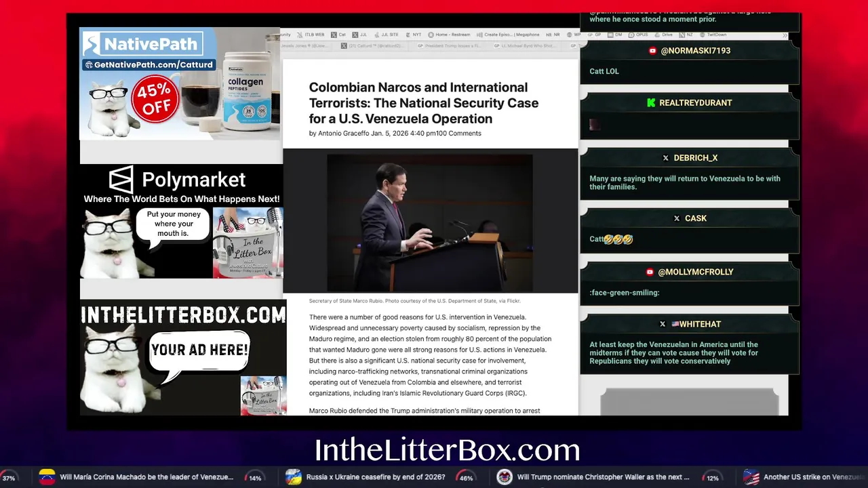
Task: Click the 'Many are saying' chat message
Action: click(685, 182)
